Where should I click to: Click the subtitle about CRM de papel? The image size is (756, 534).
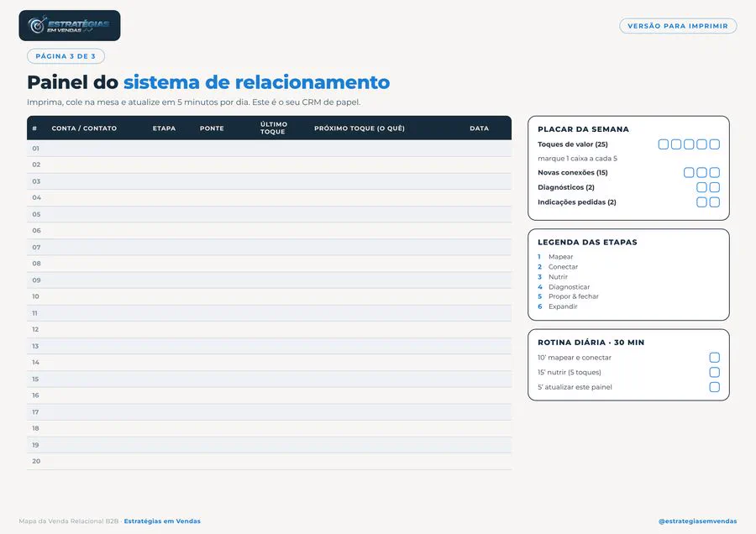click(x=194, y=102)
